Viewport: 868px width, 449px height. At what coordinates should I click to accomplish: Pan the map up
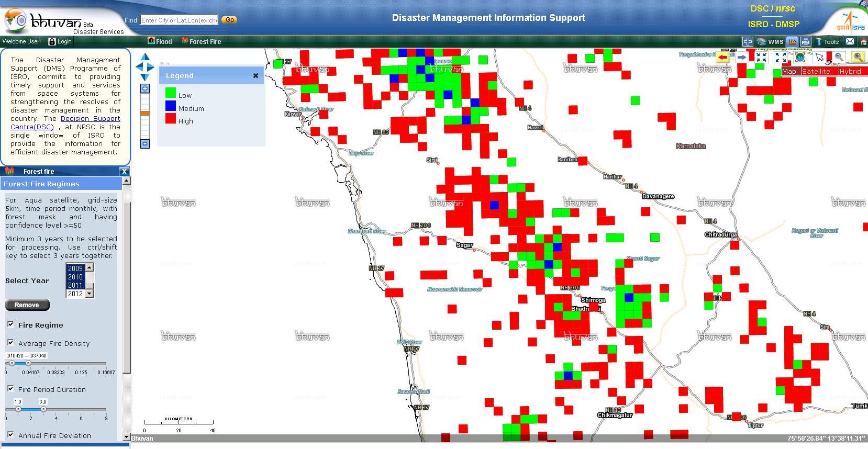click(x=145, y=57)
